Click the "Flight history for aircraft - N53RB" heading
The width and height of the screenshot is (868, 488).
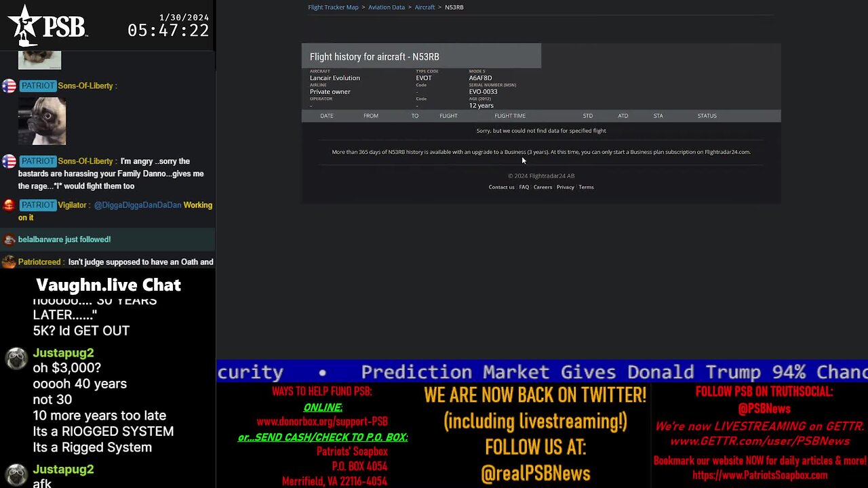coord(374,57)
